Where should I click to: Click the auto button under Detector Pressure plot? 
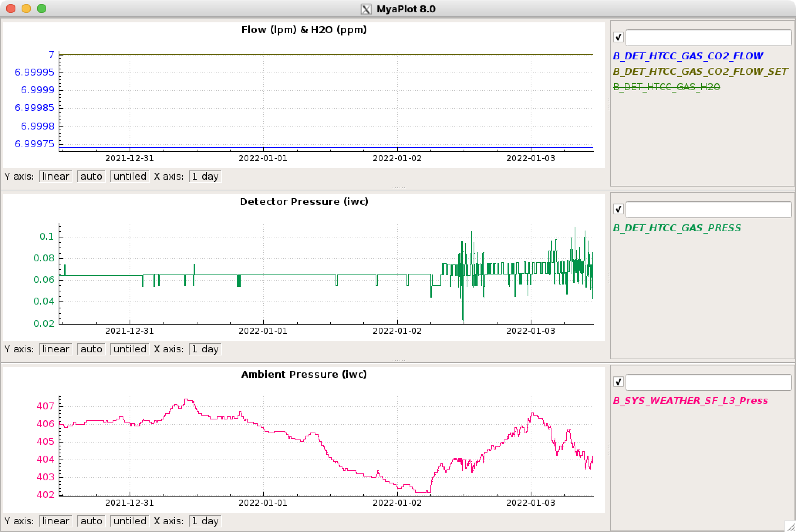(x=91, y=349)
